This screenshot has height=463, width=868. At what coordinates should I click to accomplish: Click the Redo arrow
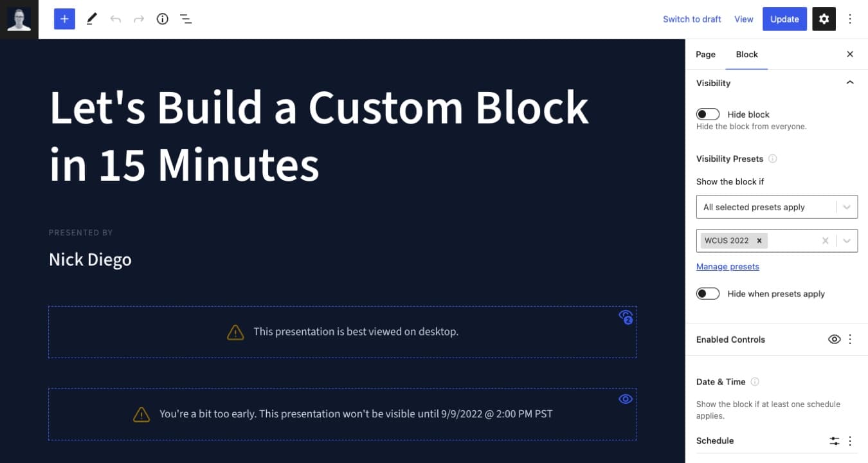pos(138,19)
